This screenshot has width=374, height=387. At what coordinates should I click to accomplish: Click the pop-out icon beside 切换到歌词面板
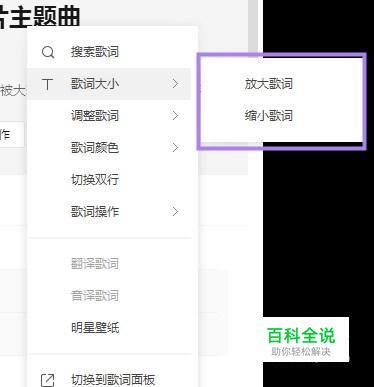point(47,380)
